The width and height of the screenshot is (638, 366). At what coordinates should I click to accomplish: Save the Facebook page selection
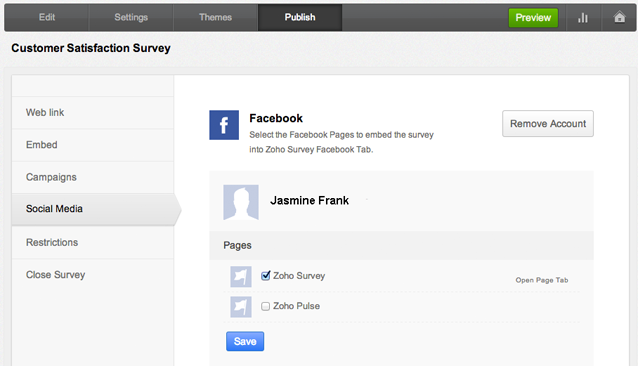(x=245, y=341)
